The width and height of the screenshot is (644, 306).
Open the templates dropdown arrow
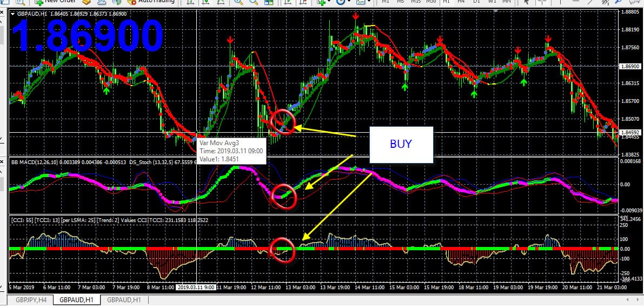(369, 2)
